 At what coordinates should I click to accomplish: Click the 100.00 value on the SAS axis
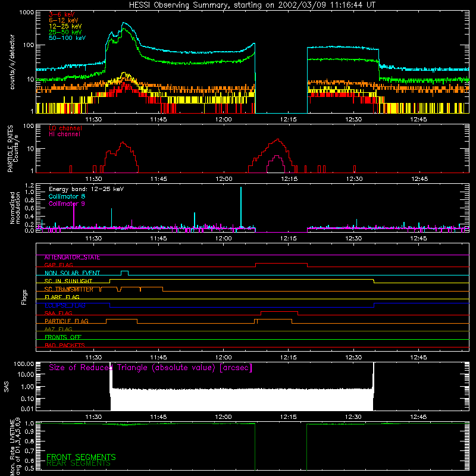pyautogui.click(x=24, y=364)
